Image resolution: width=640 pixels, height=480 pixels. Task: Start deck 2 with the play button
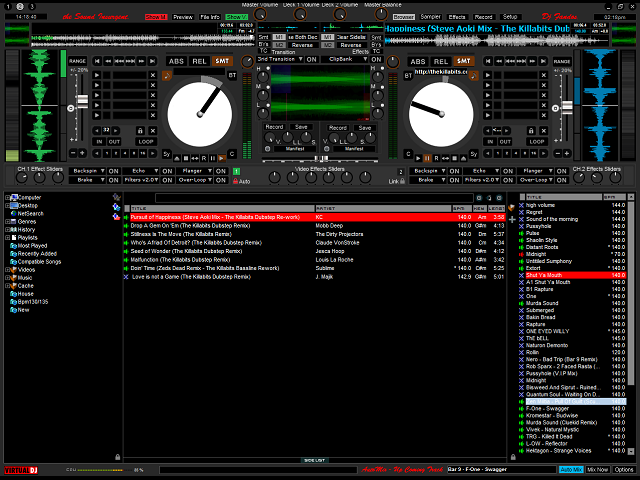[x=418, y=158]
